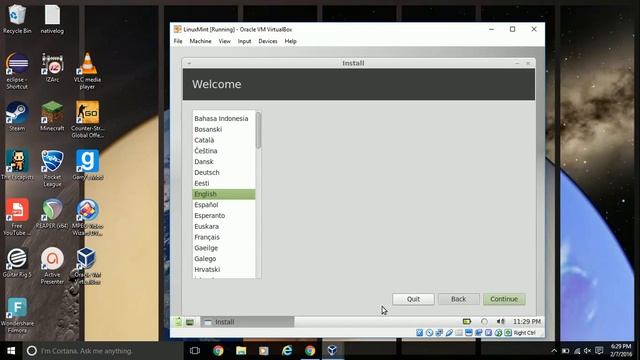
Task: Click the VirtualBox shared folders status icon
Action: tap(459, 333)
